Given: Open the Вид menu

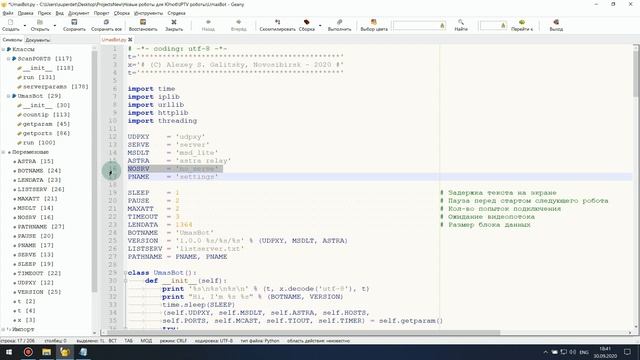Looking at the screenshot, I should coord(60,13).
